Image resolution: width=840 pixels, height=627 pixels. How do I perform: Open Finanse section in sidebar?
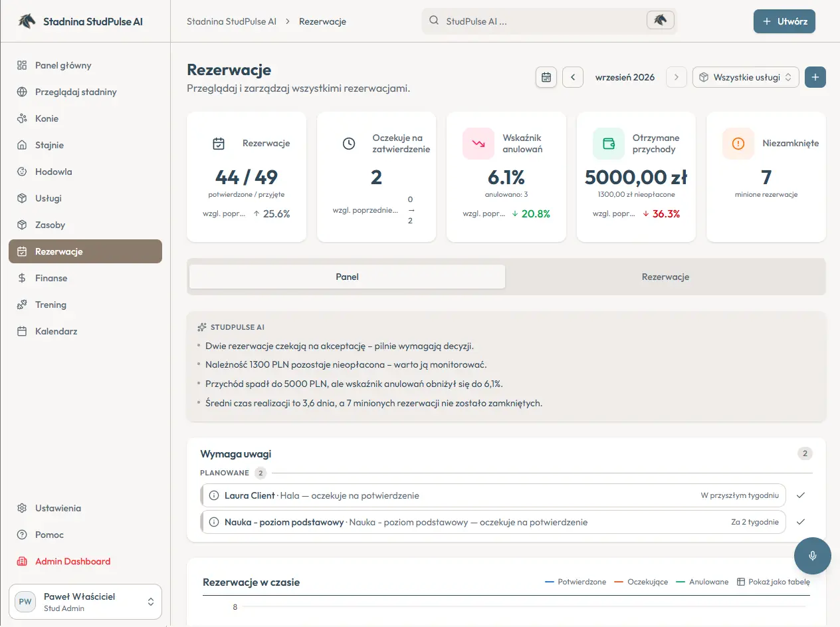tap(85, 278)
